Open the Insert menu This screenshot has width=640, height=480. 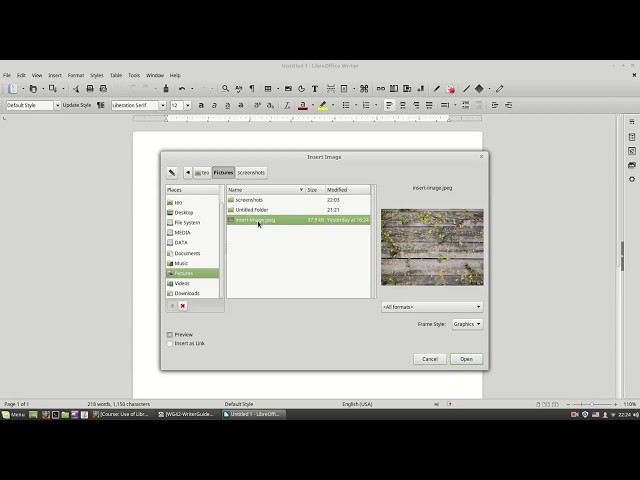click(x=55, y=76)
